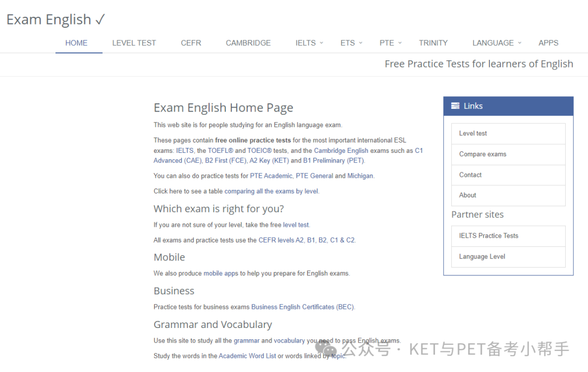Follow the IELTS link in intro paragraph

click(185, 151)
